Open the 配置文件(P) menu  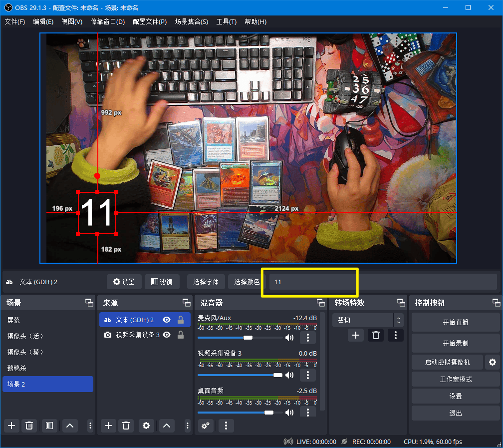[150, 22]
